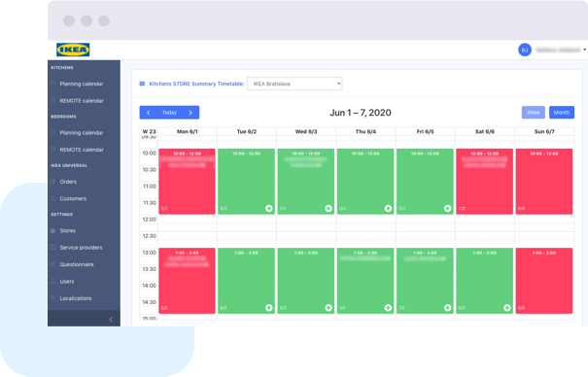Open the red Sun 6/7 10:00 slot
The width and height of the screenshot is (588, 377).
[x=544, y=182]
